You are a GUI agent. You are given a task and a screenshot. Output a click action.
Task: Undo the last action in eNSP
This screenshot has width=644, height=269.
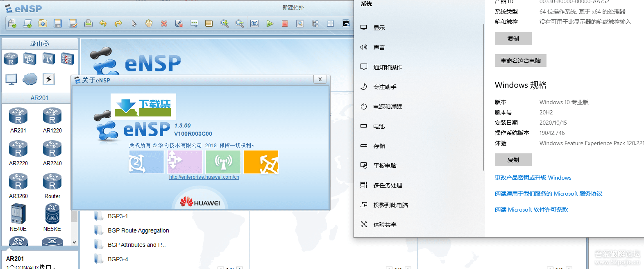point(103,23)
